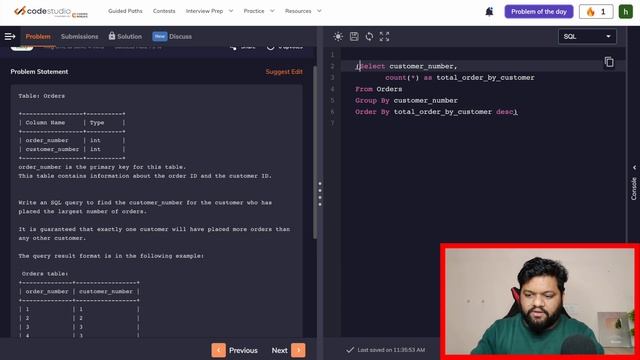Expand the Interview Prep menu
The image size is (640, 360).
(209, 11)
